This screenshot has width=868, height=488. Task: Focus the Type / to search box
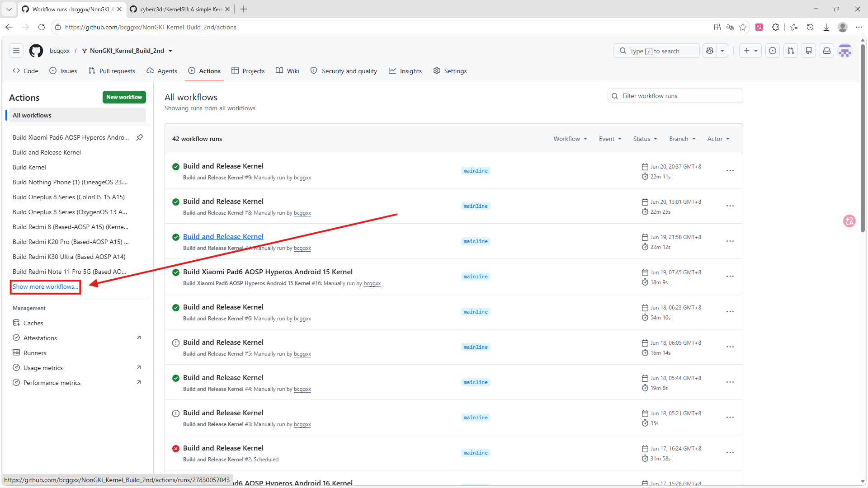point(656,51)
